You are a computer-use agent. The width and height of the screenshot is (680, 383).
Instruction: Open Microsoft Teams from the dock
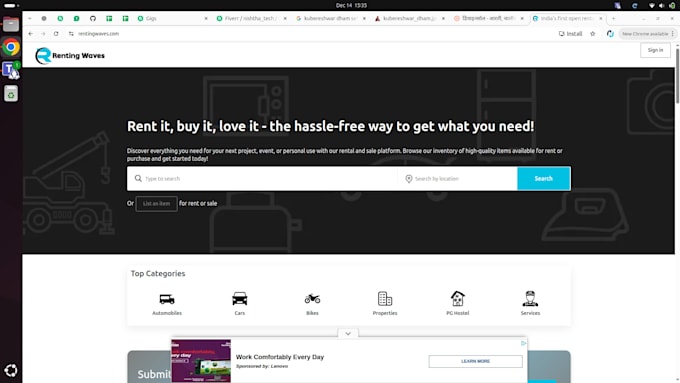[x=11, y=70]
